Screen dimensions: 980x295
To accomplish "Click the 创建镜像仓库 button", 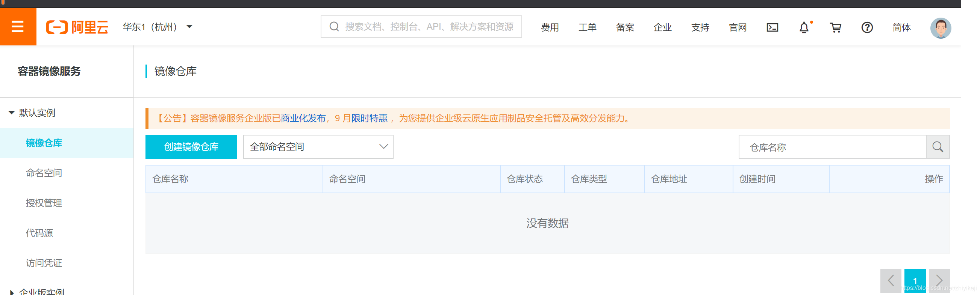I will (191, 146).
